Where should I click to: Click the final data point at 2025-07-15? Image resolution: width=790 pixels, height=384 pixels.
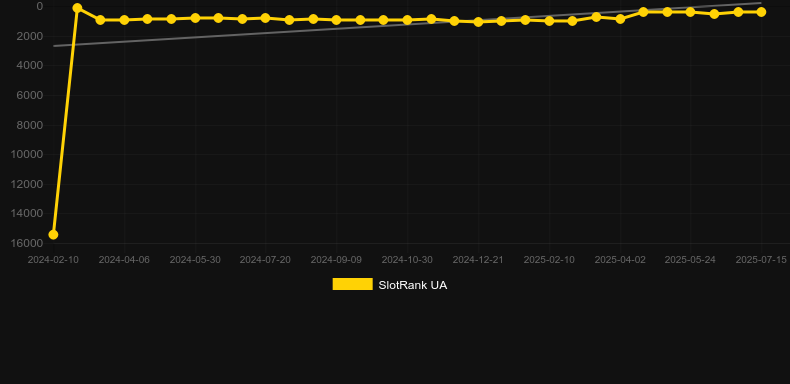point(761,12)
